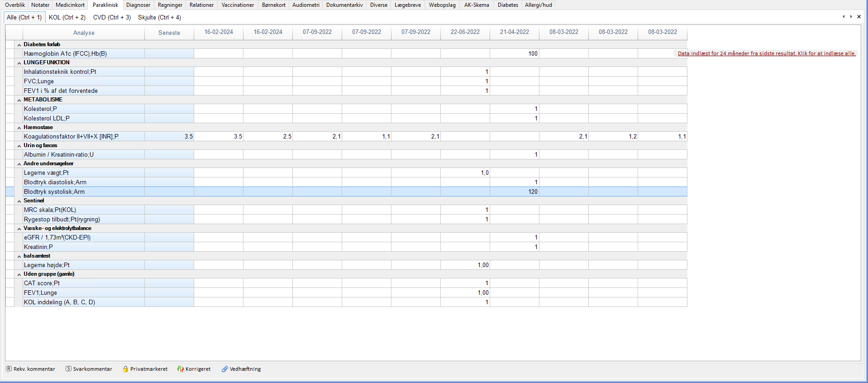Viewport: 868px width, 383px height.
Task: Open the Regninger tab
Action: tap(170, 5)
